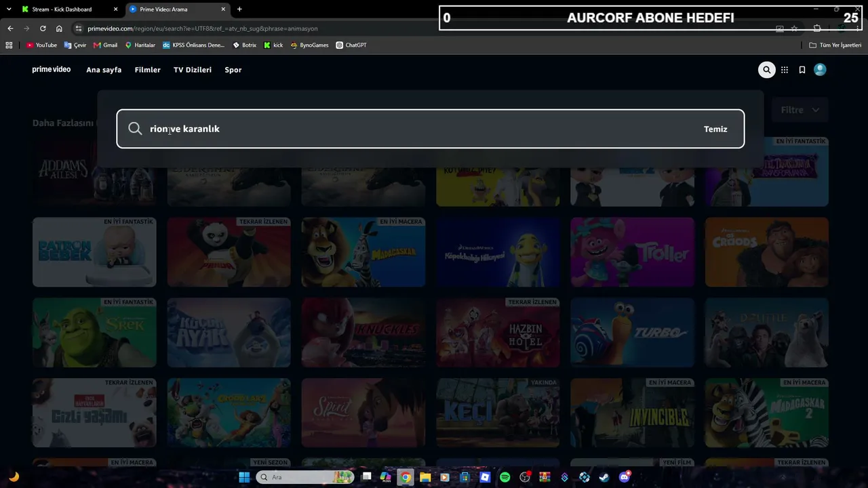868x488 pixels.
Task: Open the Knuckles thumbnail
Action: [x=363, y=333]
